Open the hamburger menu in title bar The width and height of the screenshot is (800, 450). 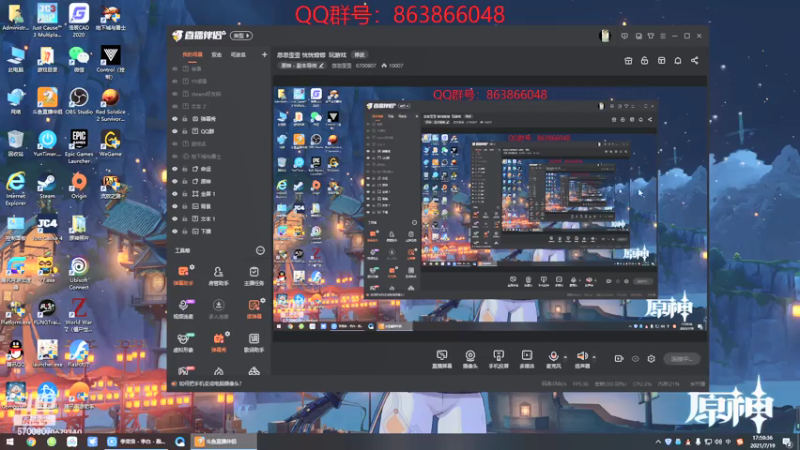(663, 36)
